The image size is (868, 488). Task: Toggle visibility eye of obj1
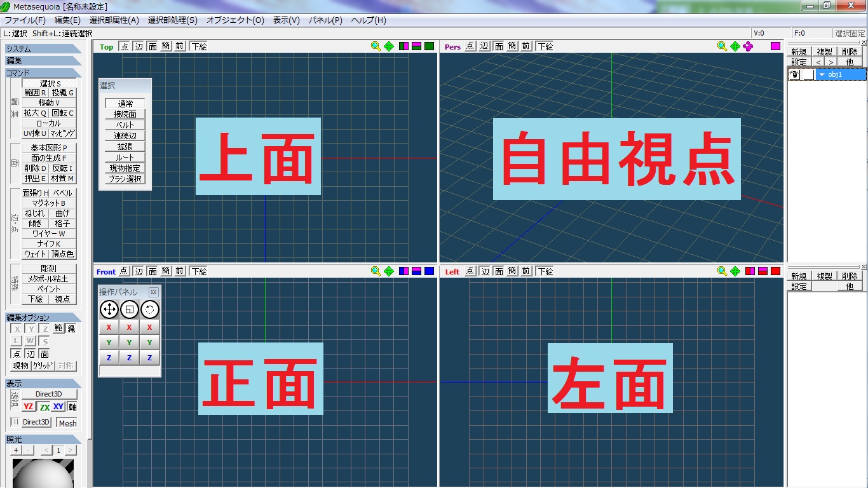(794, 74)
